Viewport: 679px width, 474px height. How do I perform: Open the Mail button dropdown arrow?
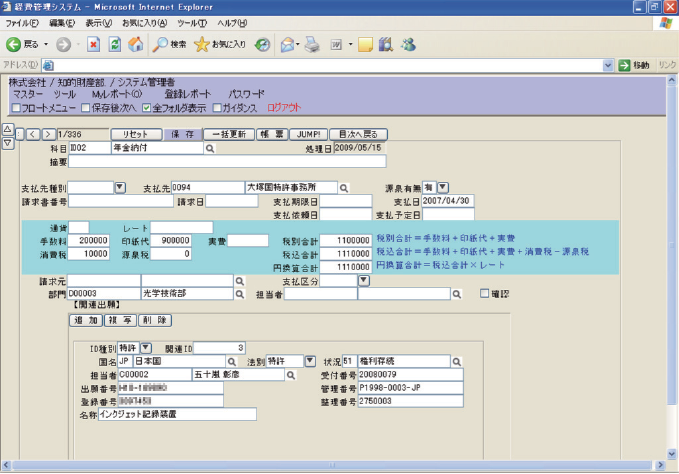[297, 44]
